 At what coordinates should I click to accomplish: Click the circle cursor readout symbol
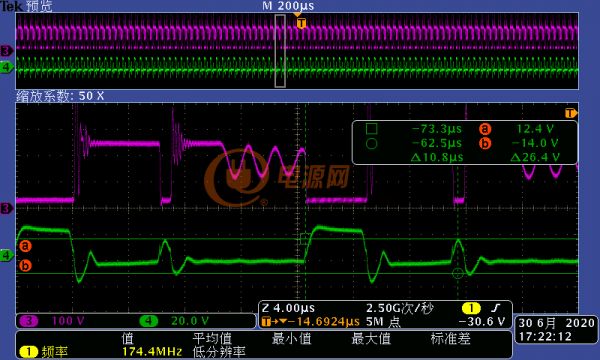[x=371, y=144]
